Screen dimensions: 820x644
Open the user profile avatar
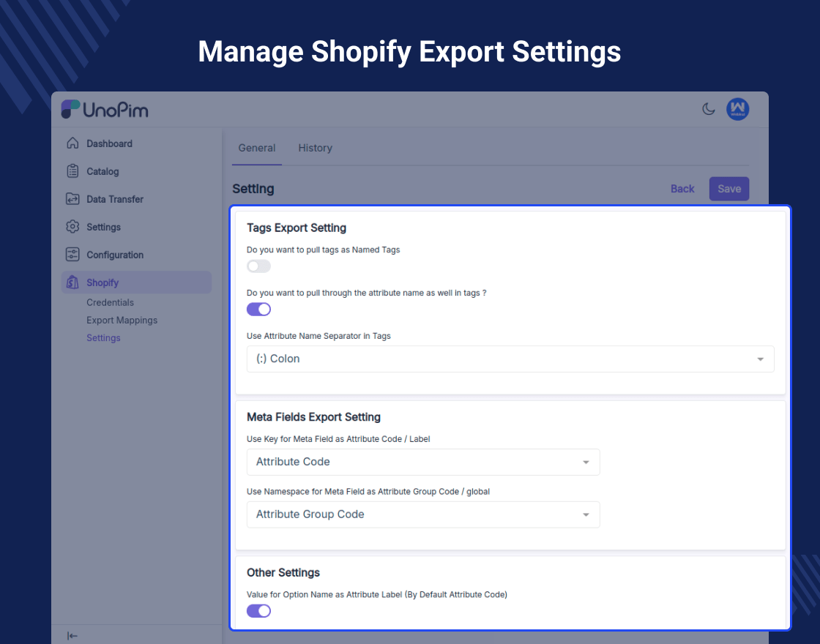(737, 109)
